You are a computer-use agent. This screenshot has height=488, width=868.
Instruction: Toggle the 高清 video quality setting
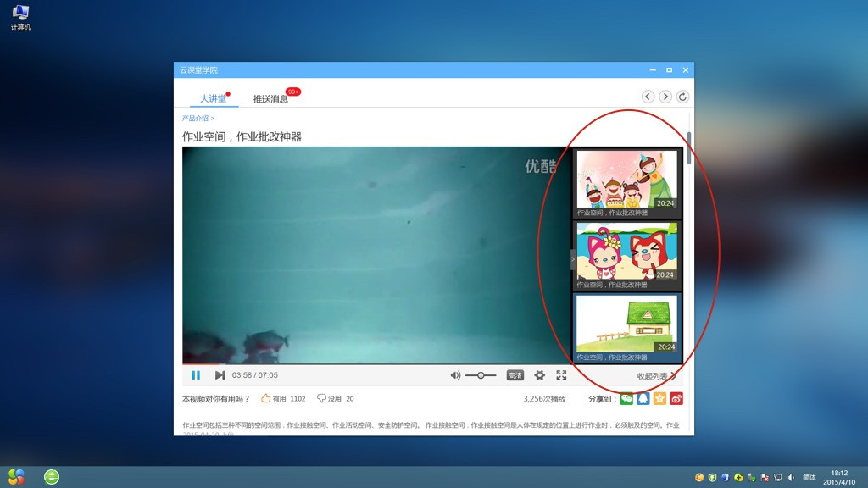(515, 375)
